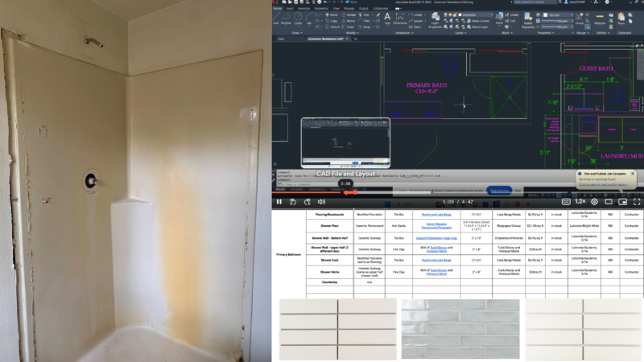
Task: Enable picture-in-picture mode
Action: click(x=622, y=202)
